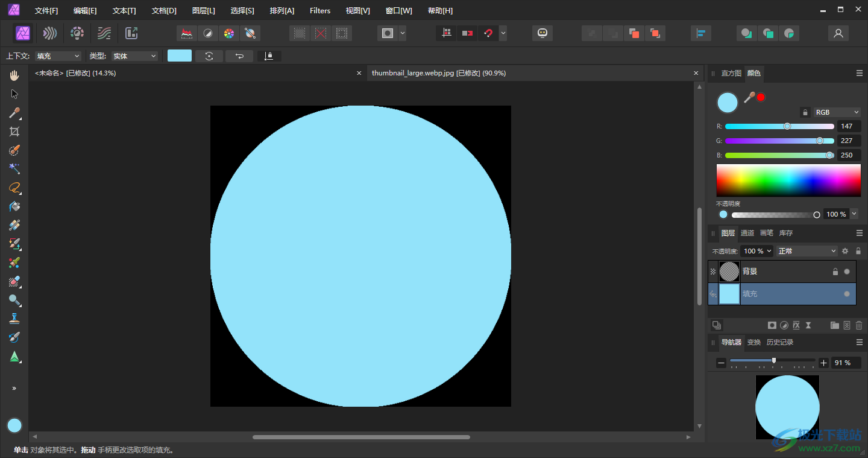Image resolution: width=868 pixels, height=458 pixels.
Task: Click the layer effects fx icon
Action: tap(796, 325)
